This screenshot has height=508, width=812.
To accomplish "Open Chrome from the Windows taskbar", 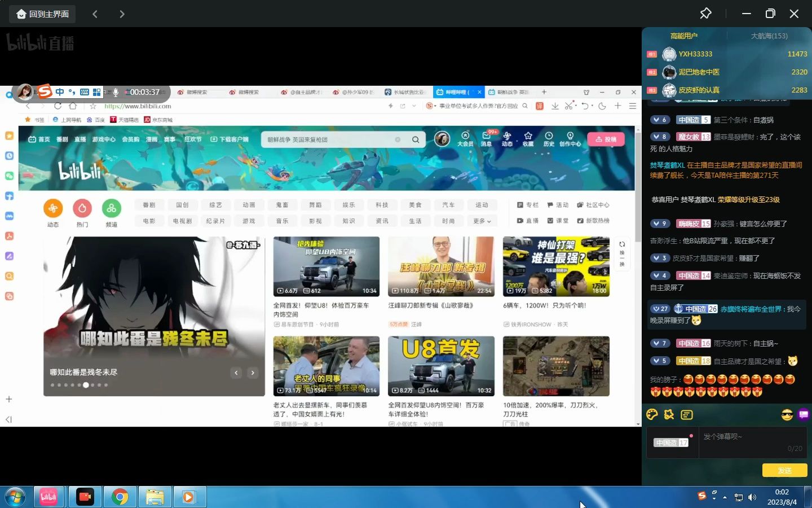I will tap(120, 497).
